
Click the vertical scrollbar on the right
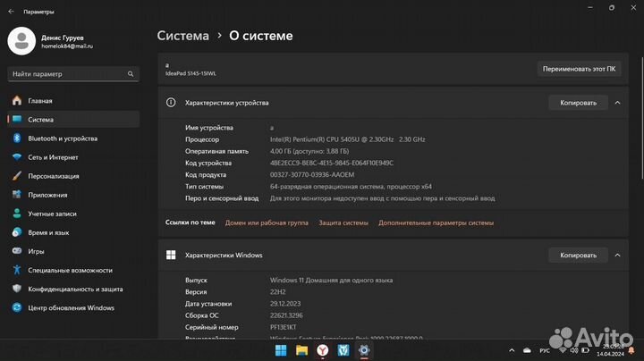[642, 118]
